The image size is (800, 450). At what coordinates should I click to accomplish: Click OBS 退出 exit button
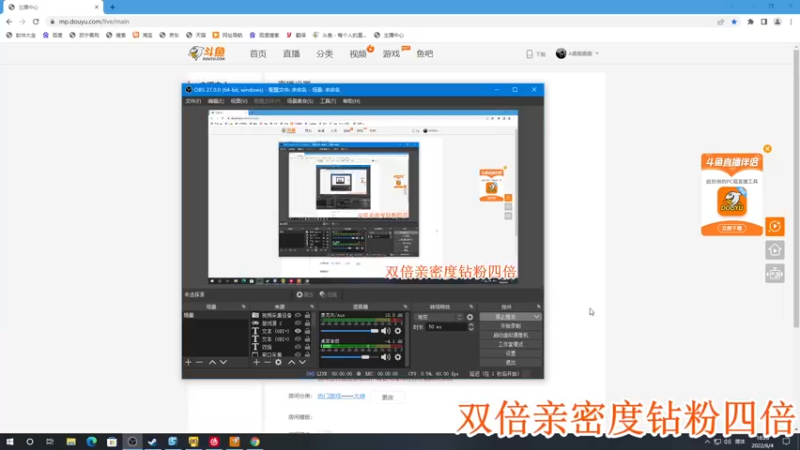pyautogui.click(x=510, y=363)
